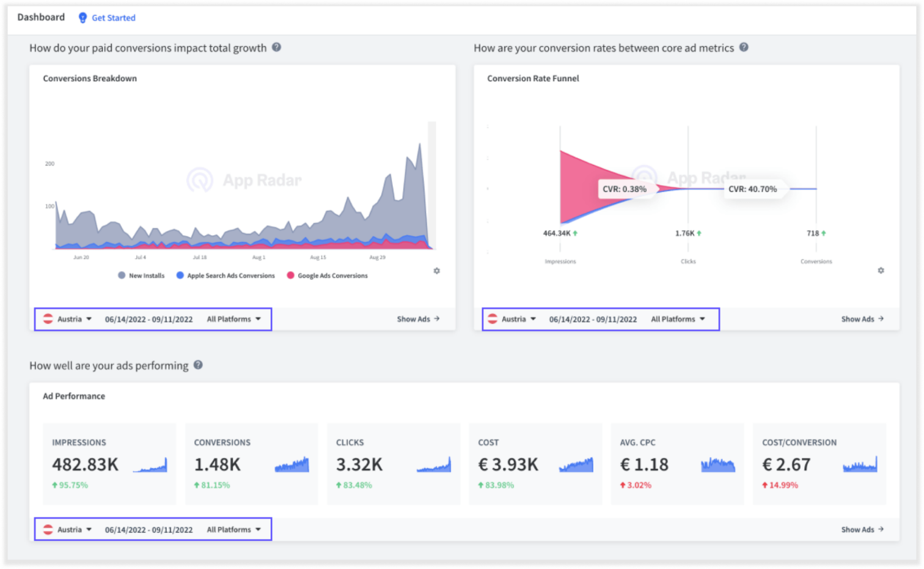Image resolution: width=924 pixels, height=569 pixels.
Task: Click the date range 06/14/2022 - 09/11/2022 field
Action: [149, 318]
